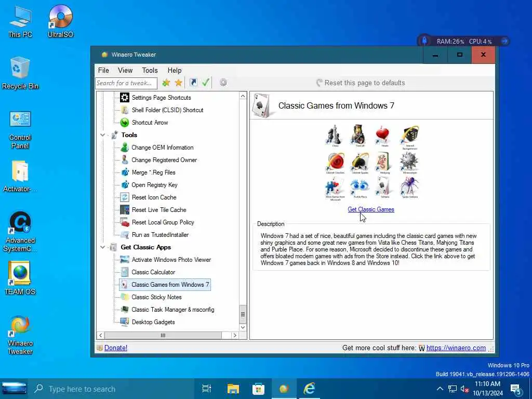The image size is (532, 399).
Task: Click the Settings Page Shortcuts gear icon
Action: point(125,97)
